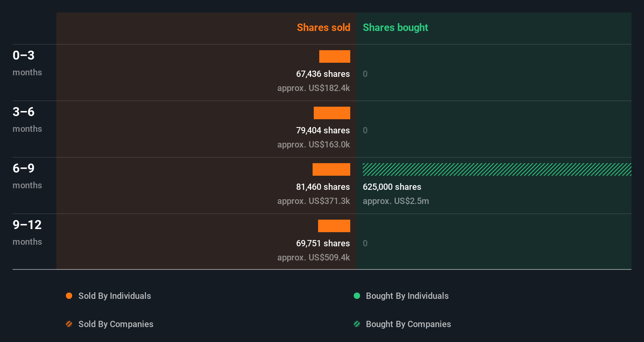Click the 81,460 shares value
This screenshot has width=644, height=342.
323,187
